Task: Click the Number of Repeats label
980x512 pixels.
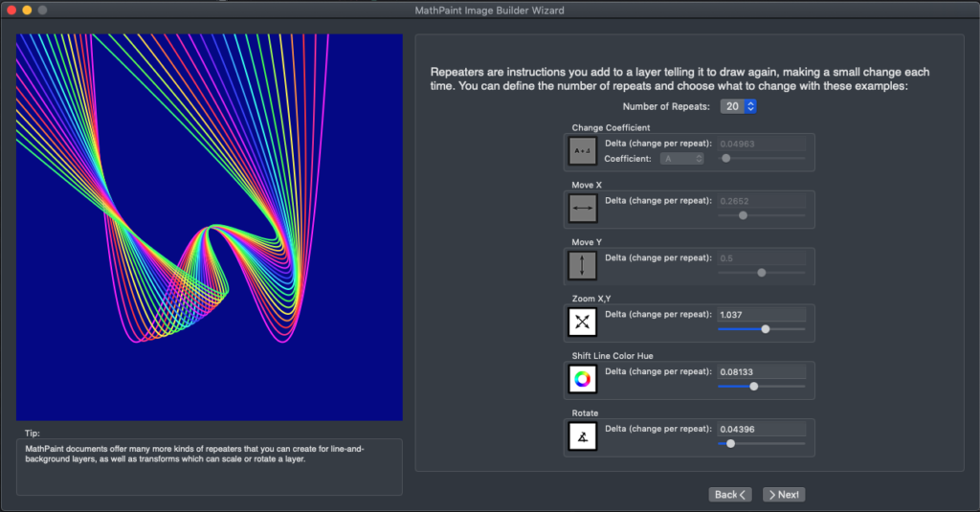Action: point(666,107)
